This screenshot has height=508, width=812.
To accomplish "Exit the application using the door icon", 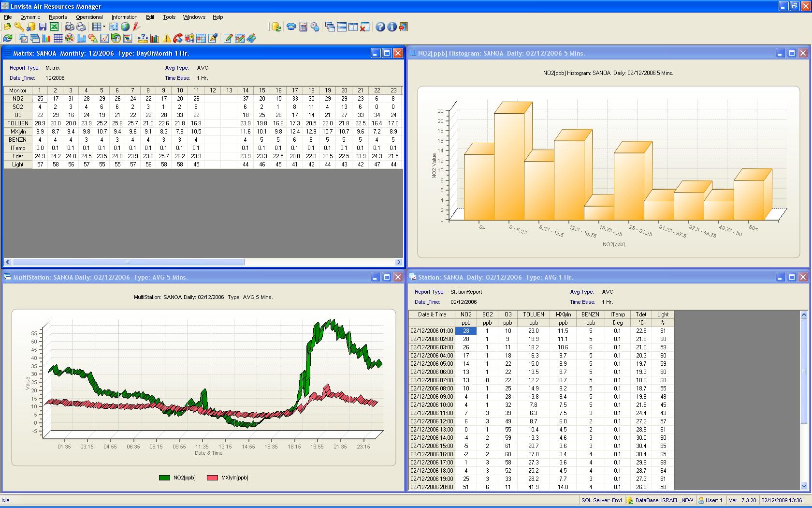I will (x=404, y=27).
